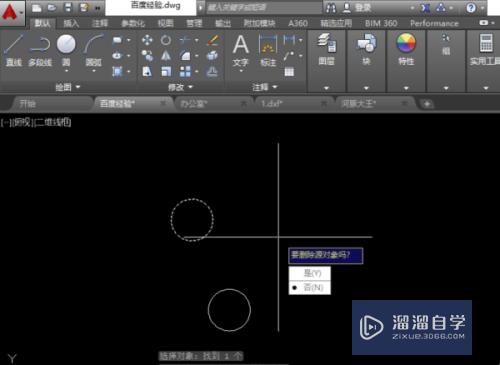Select the Rectangle draw tool
Image resolution: width=500 pixels, height=365 pixels.
pyautogui.click(x=117, y=41)
